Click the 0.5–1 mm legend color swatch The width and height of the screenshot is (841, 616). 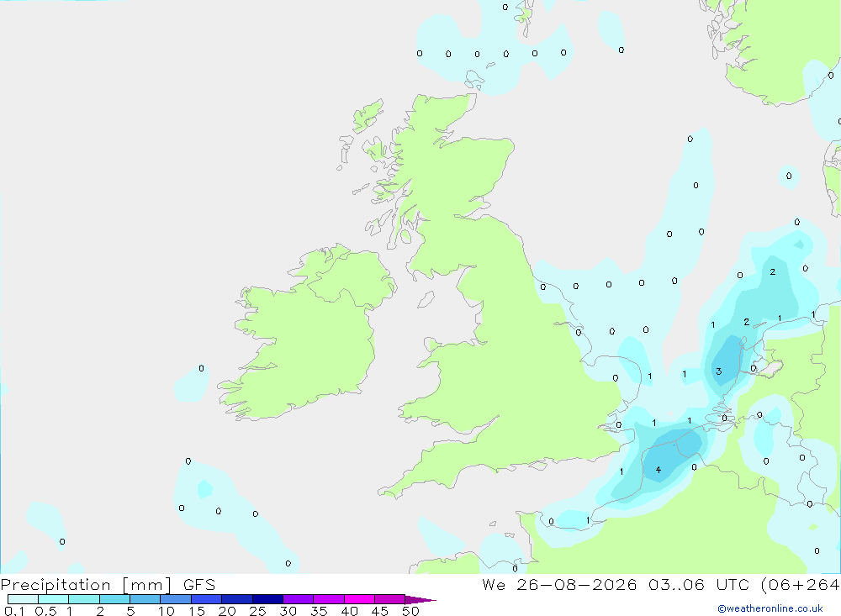pos(54,599)
